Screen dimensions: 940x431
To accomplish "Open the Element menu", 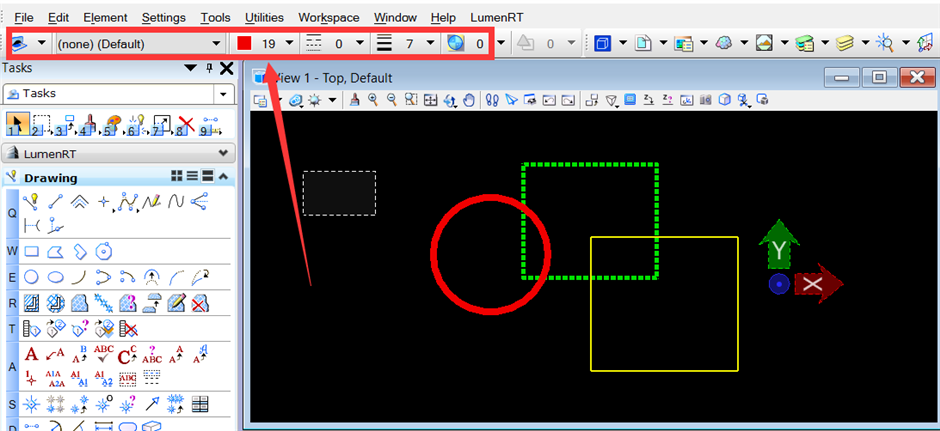I will click(106, 17).
